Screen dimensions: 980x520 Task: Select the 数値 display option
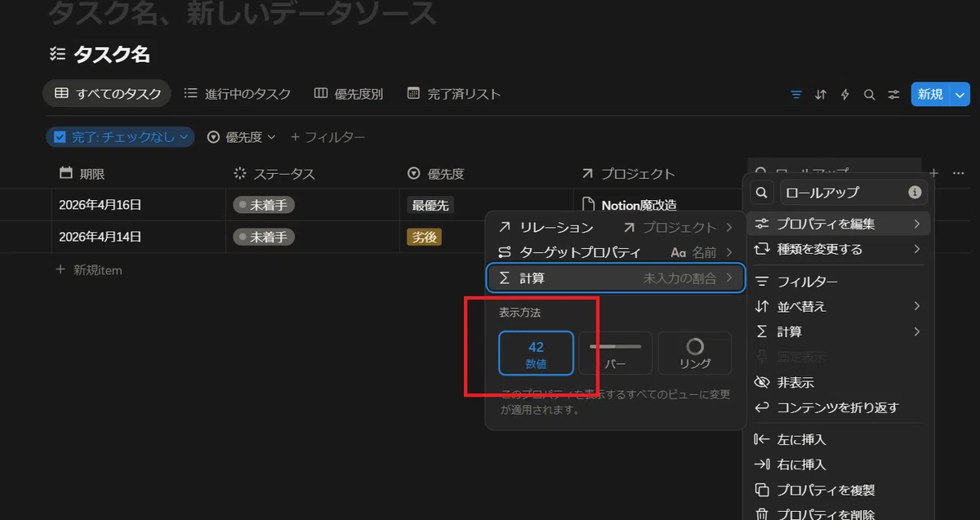pos(536,353)
